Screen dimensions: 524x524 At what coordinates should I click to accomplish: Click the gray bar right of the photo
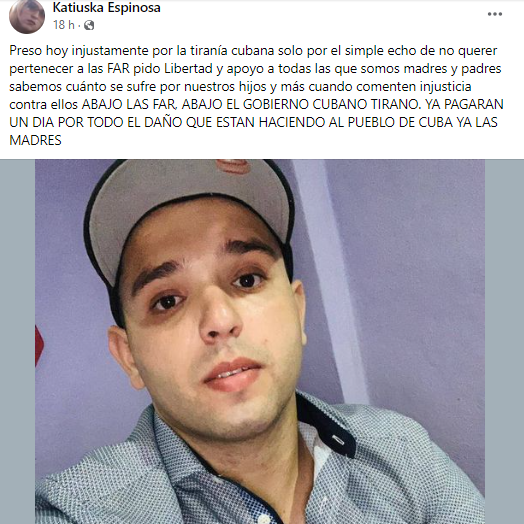(x=504, y=342)
